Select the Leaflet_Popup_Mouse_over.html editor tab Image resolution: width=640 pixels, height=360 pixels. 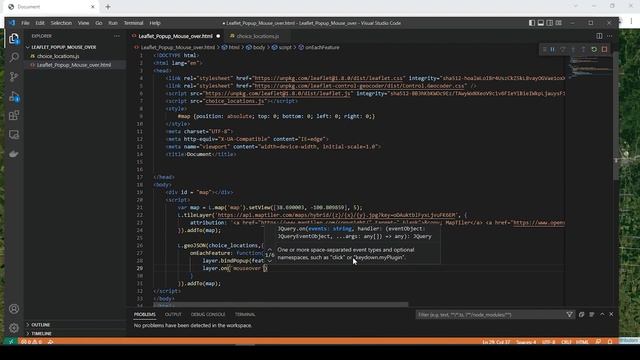point(176,36)
